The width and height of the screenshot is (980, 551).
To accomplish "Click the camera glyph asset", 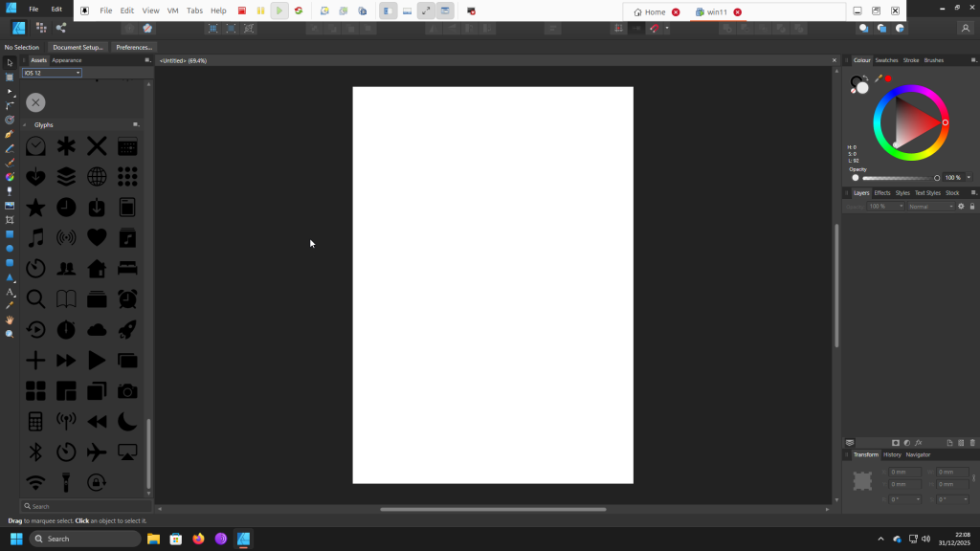I will [127, 390].
